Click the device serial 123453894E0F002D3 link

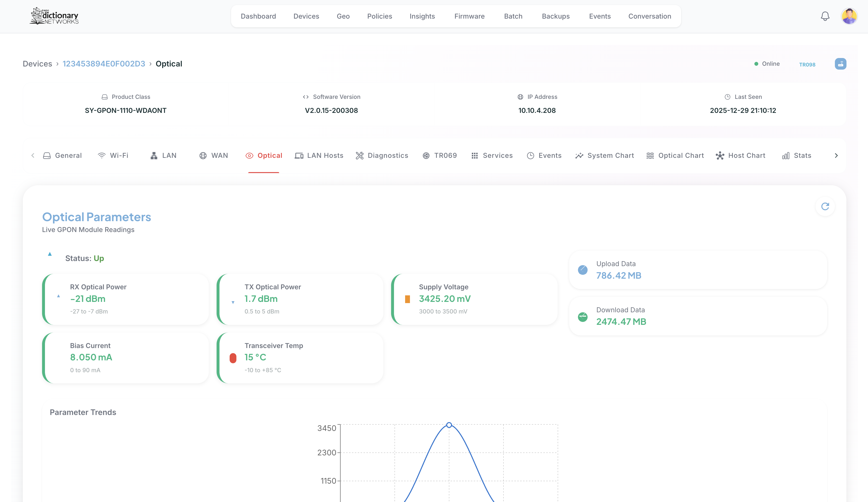click(104, 64)
